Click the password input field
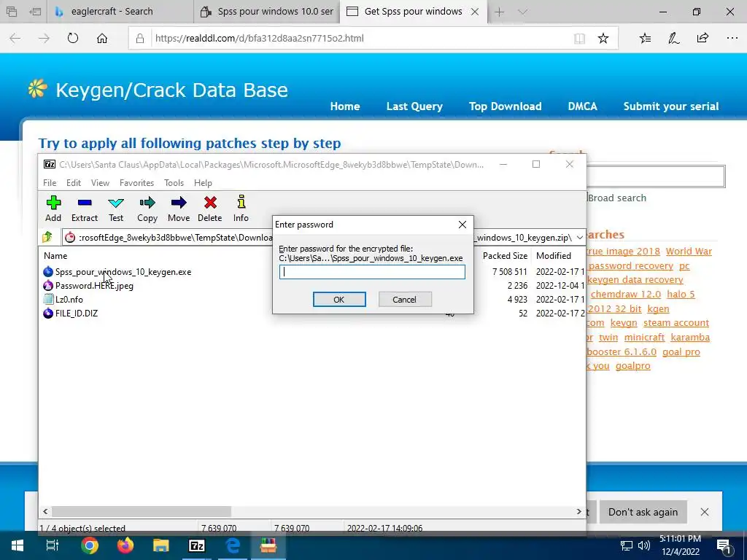This screenshot has width=747, height=560. tap(372, 272)
